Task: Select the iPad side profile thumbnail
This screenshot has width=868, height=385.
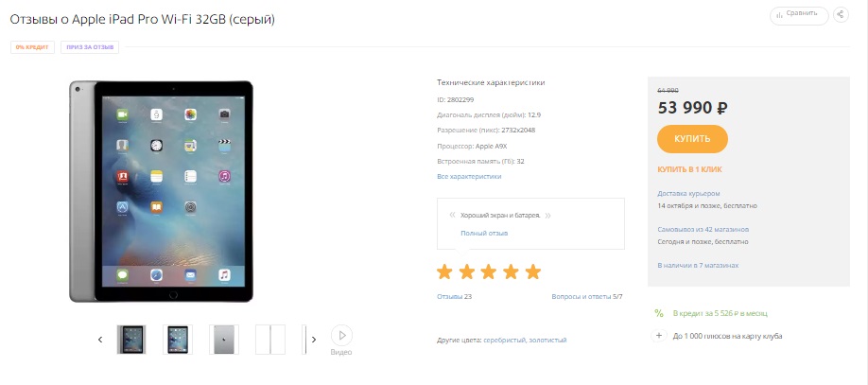Action: [x=270, y=340]
